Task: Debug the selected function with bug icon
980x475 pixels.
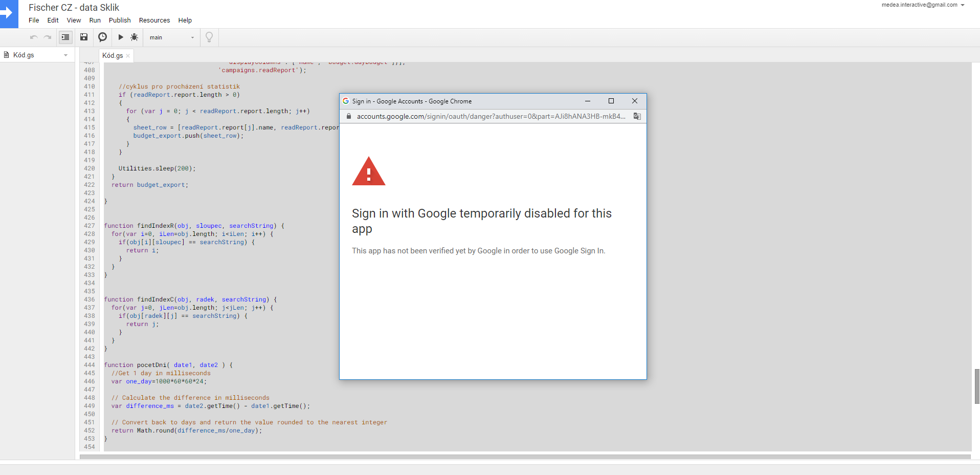Action: coord(135,37)
